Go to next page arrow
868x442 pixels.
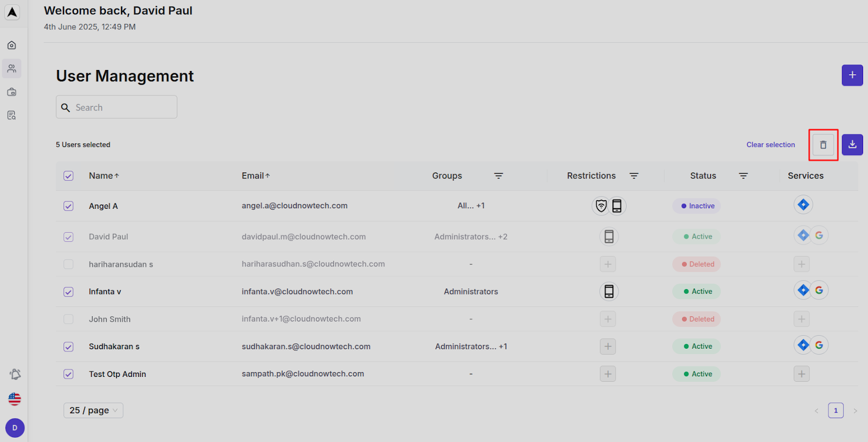tap(855, 411)
